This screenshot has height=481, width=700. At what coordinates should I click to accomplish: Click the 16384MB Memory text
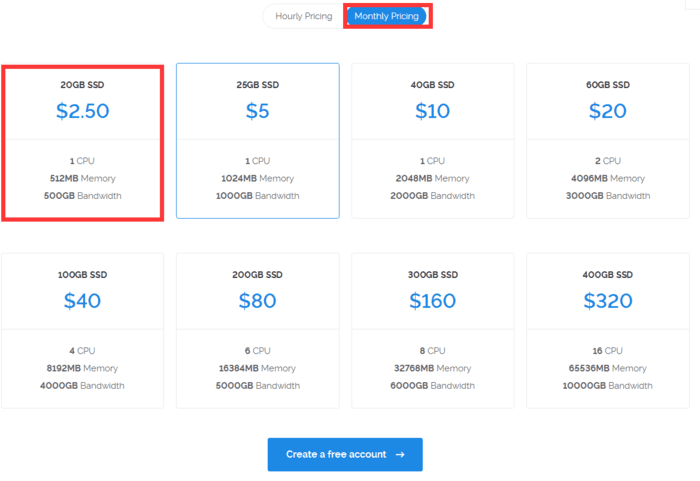pos(258,368)
